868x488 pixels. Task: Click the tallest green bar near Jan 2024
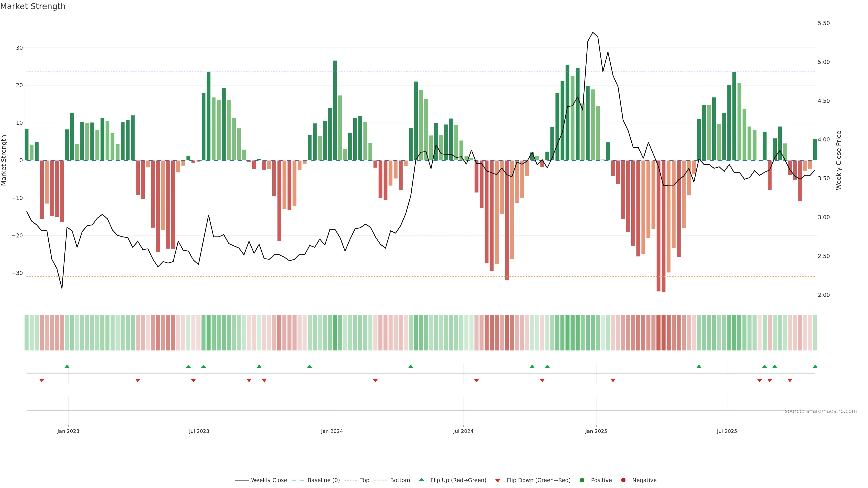335,110
